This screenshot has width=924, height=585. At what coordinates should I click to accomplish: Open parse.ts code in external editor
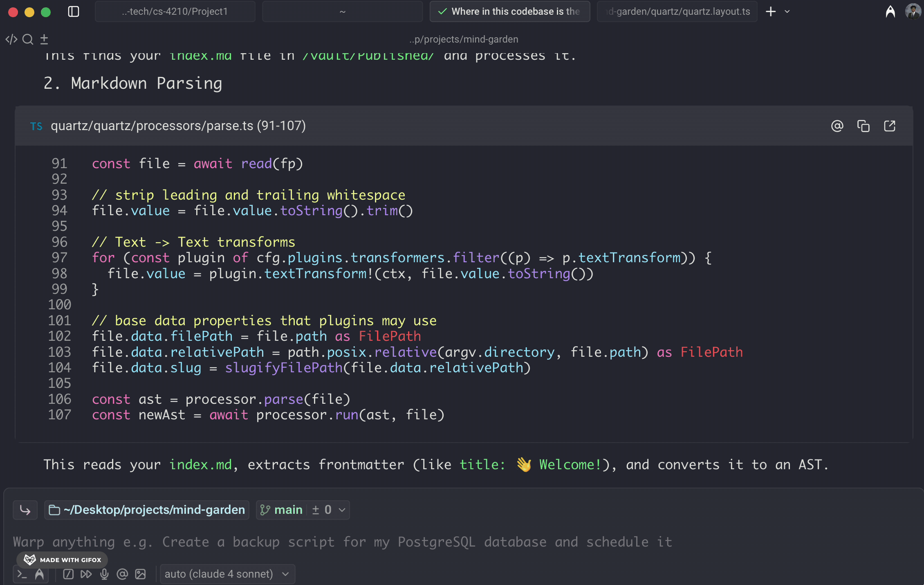click(889, 126)
